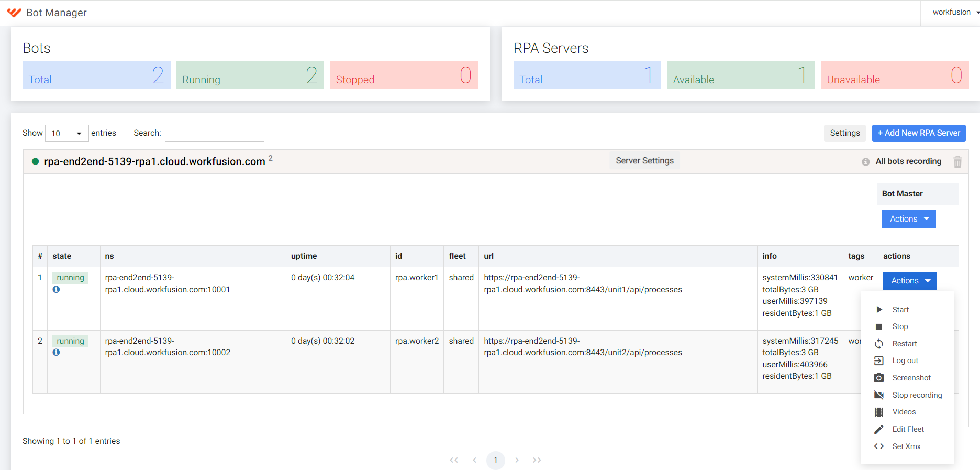Click info icon under rpa.worker1 running state
Viewport: 980px width, 470px height.
[x=56, y=289]
